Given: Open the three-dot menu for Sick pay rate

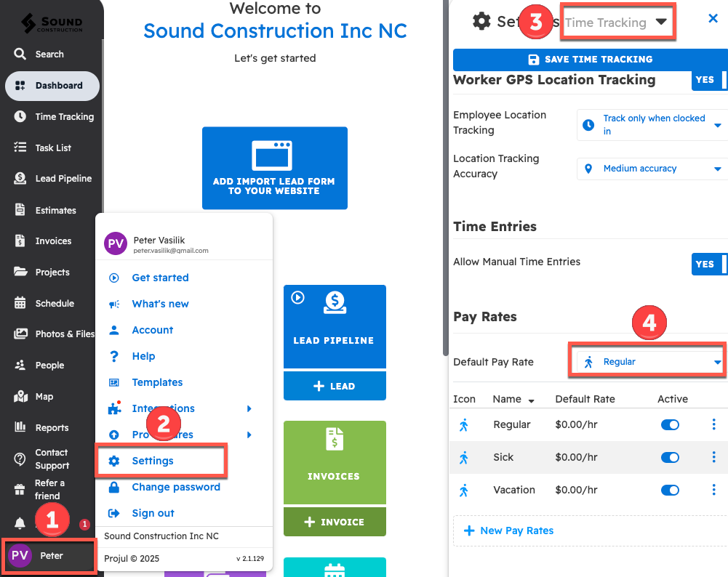Looking at the screenshot, I should click(x=713, y=457).
